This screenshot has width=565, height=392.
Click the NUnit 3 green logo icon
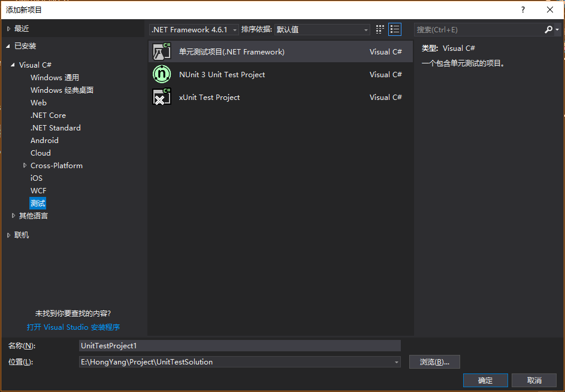click(162, 75)
